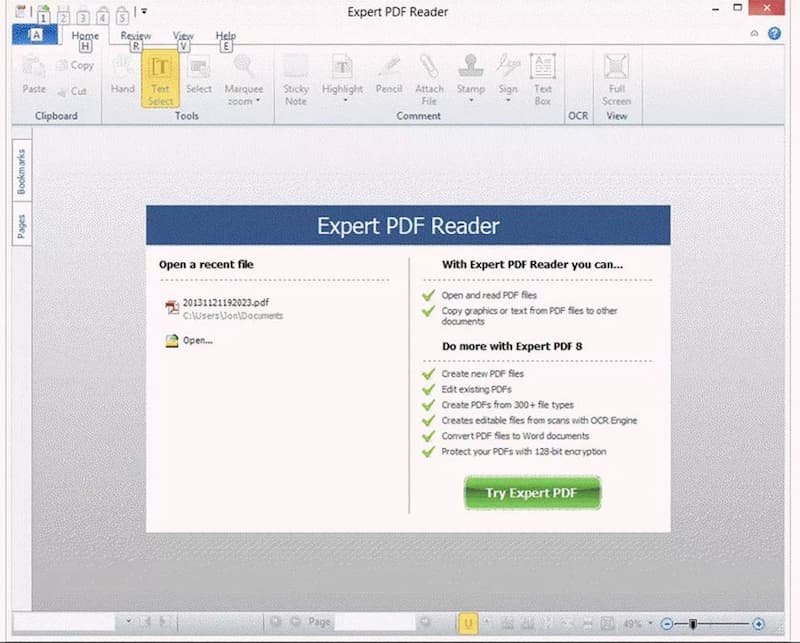This screenshot has width=800, height=643.
Task: Click the Attach File paperclip icon
Action: point(429,66)
